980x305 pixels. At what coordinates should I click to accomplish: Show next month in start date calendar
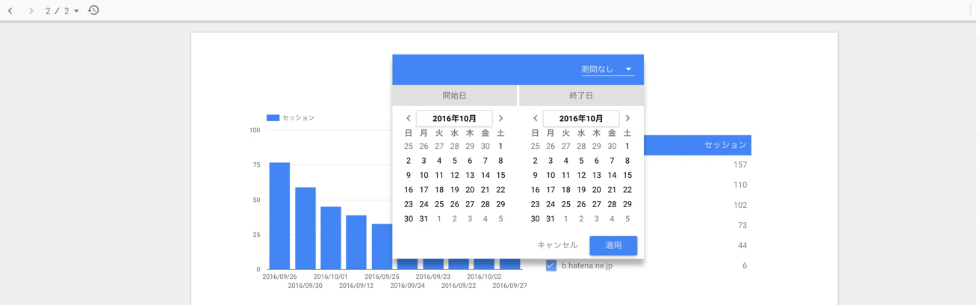click(500, 118)
